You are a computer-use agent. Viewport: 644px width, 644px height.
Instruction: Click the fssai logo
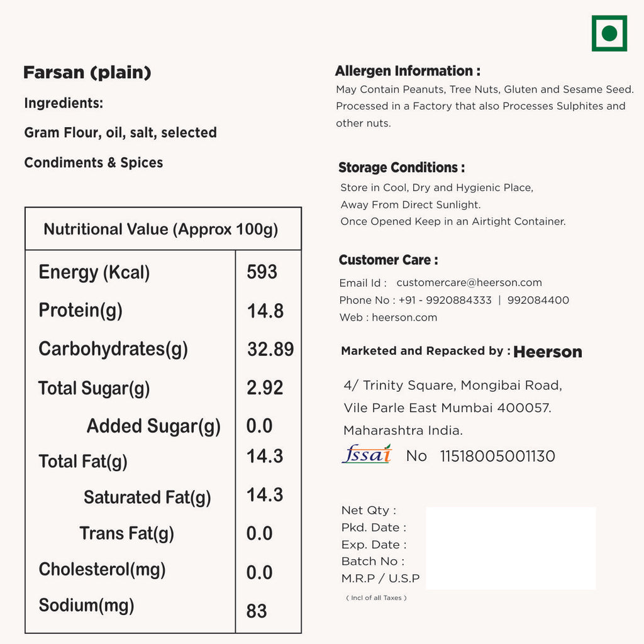coord(367,454)
